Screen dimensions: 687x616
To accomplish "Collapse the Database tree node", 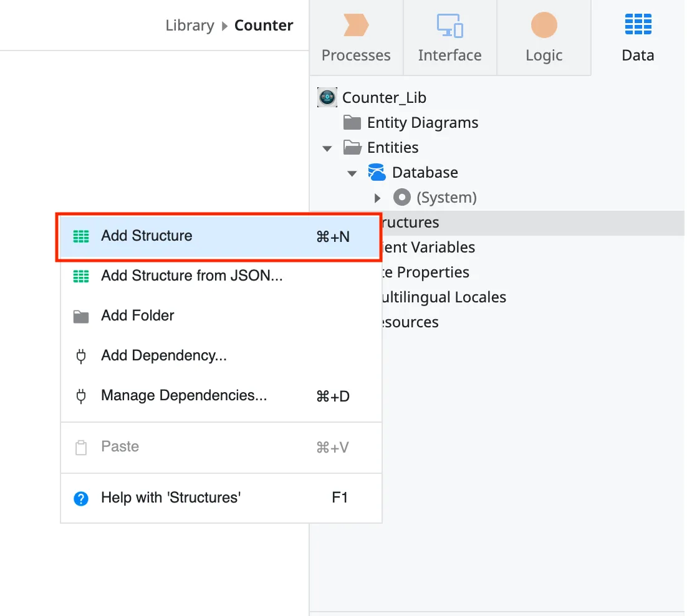I will pos(352,173).
